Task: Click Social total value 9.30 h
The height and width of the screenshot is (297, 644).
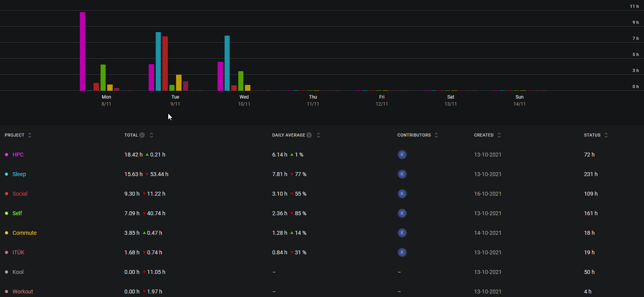Action: click(132, 194)
